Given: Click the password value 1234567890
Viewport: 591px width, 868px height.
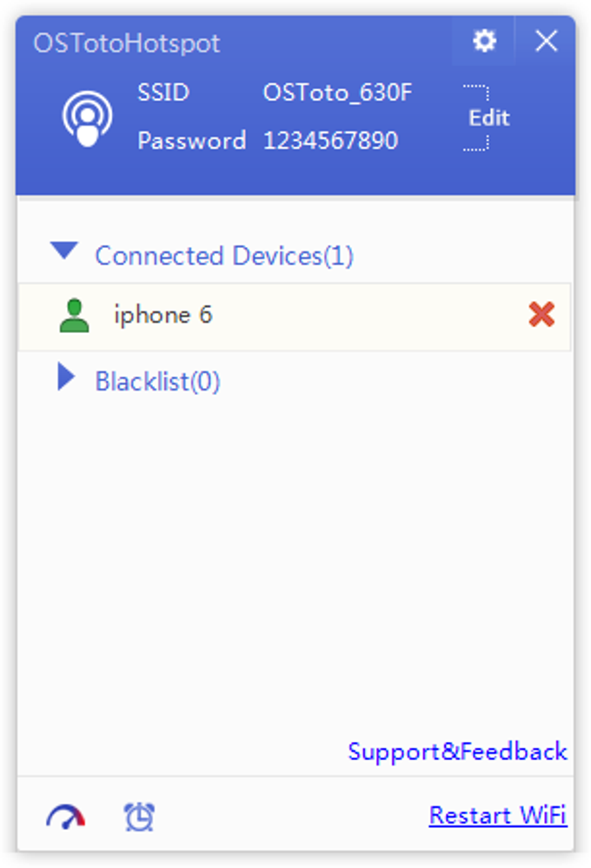Looking at the screenshot, I should pyautogui.click(x=330, y=141).
